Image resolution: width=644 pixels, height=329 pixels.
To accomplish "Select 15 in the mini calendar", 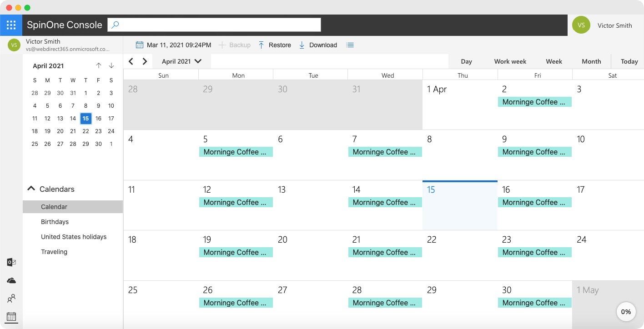I will click(x=86, y=119).
